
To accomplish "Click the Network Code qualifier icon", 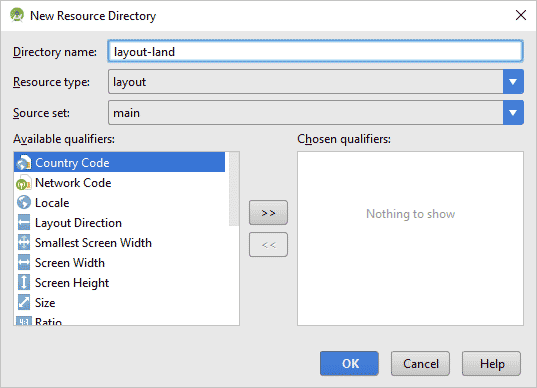I will pos(24,183).
